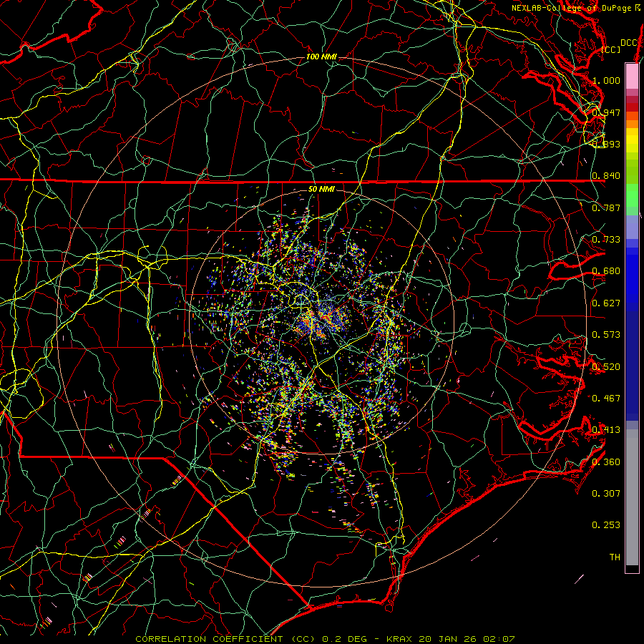Select the 0.467 legend value
The height and width of the screenshot is (644, 644).
(606, 398)
